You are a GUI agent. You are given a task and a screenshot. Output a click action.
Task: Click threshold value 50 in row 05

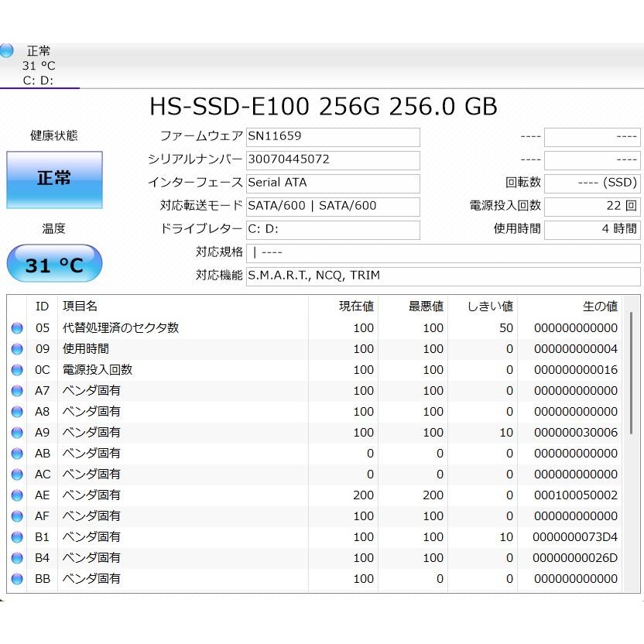(x=506, y=328)
